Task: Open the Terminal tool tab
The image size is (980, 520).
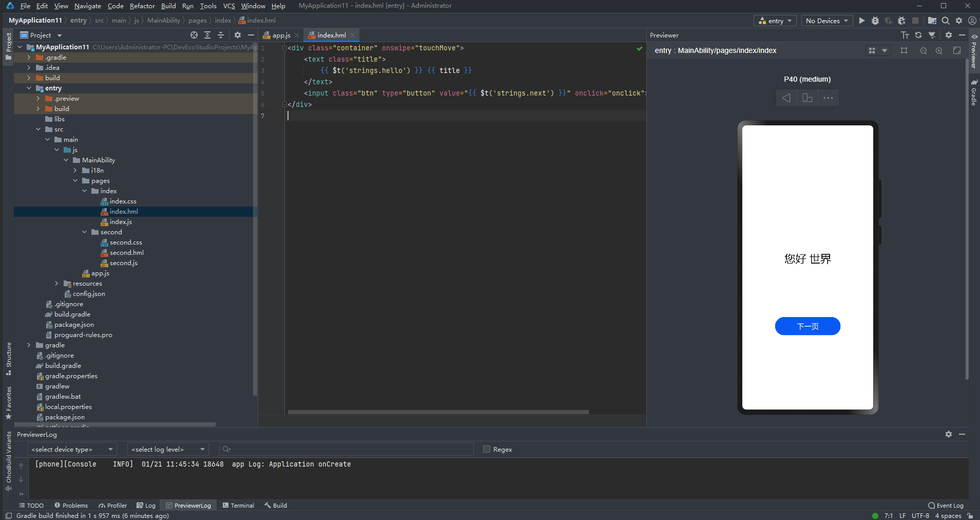Action: click(238, 506)
